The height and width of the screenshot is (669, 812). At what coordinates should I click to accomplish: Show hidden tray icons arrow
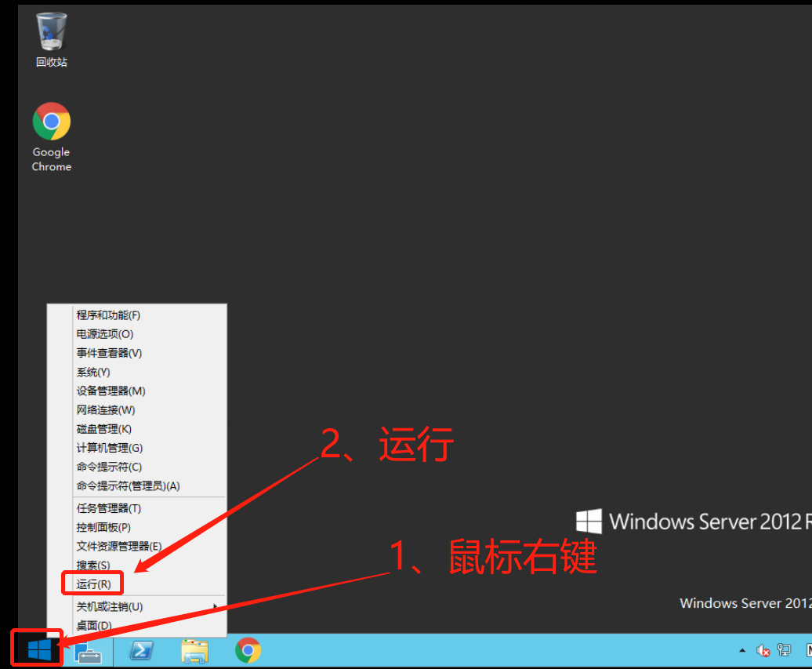(742, 650)
